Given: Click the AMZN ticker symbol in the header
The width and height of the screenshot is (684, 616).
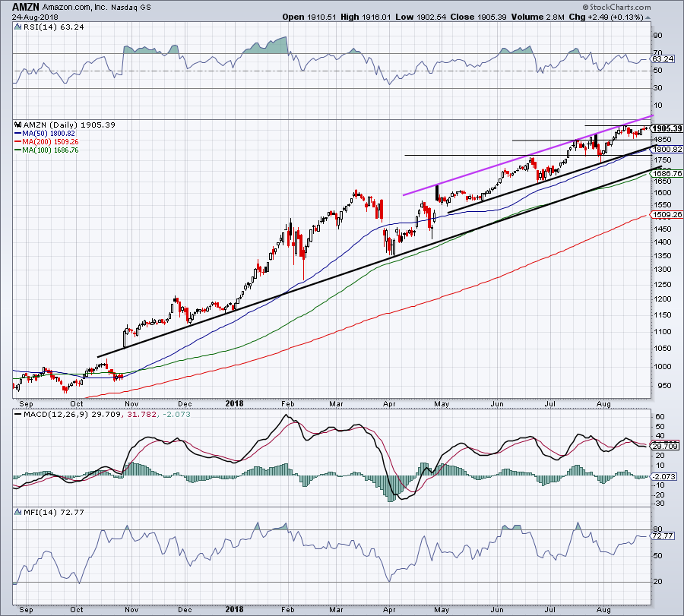Looking at the screenshot, I should [26, 8].
